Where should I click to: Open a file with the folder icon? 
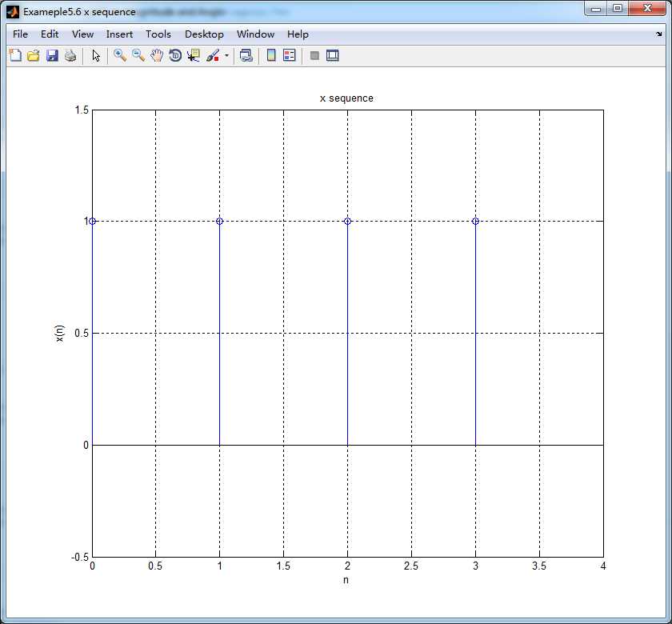pos(34,56)
